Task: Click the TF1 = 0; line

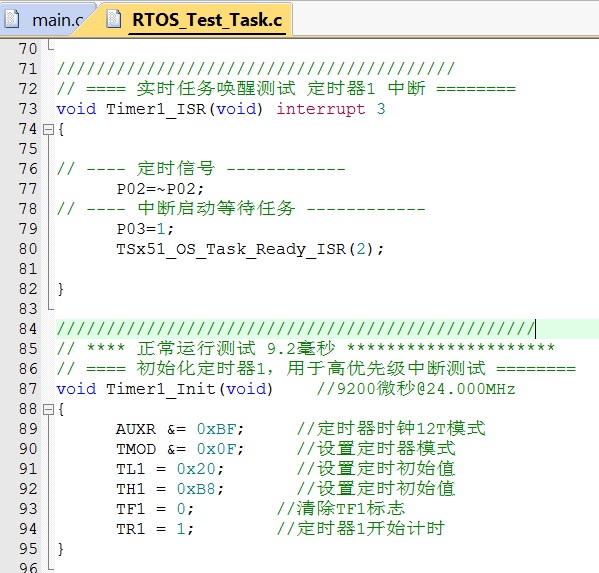Action: coord(155,509)
